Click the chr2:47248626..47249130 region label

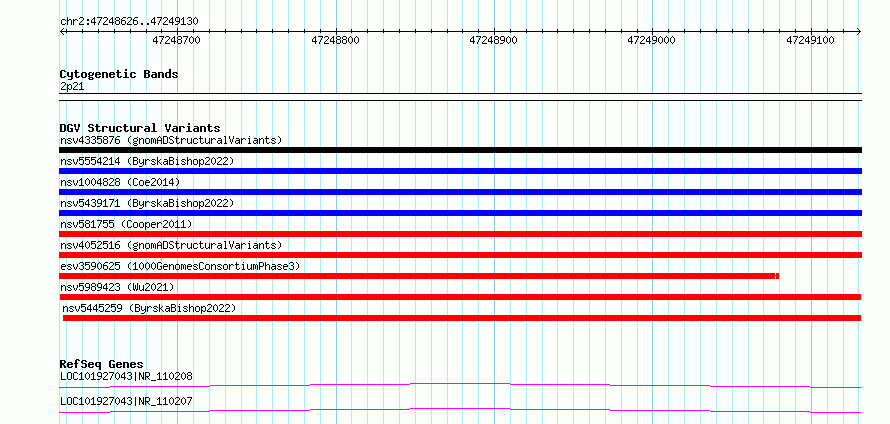click(x=129, y=22)
